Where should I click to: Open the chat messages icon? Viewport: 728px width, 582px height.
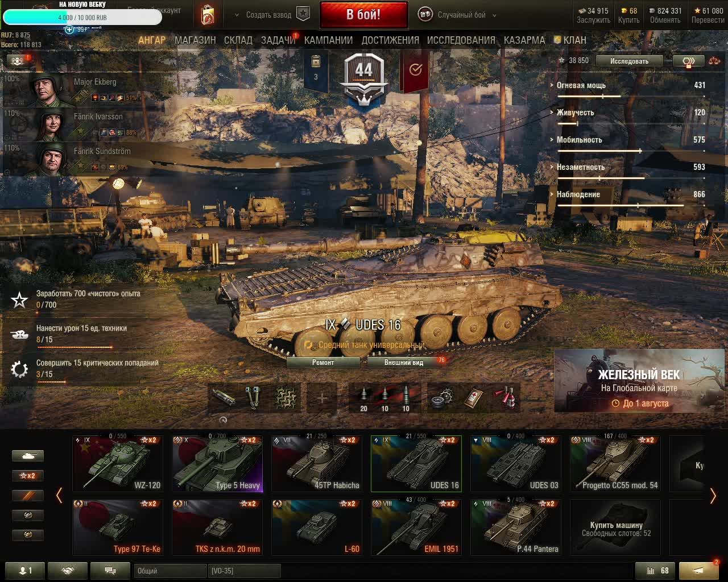point(110,571)
